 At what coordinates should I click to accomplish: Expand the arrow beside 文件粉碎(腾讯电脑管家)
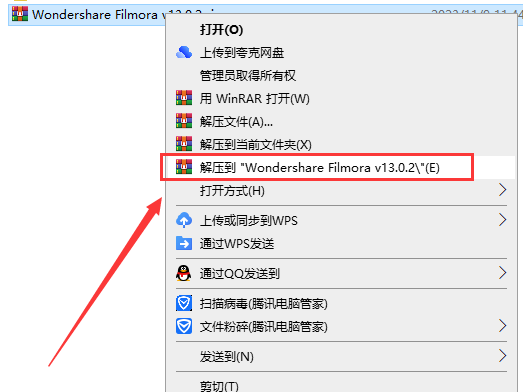503,326
